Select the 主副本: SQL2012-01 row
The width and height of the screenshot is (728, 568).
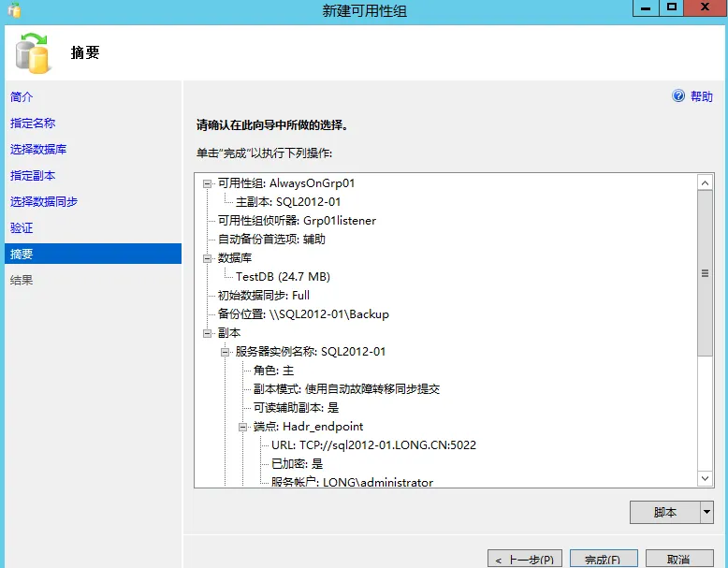pyautogui.click(x=288, y=202)
